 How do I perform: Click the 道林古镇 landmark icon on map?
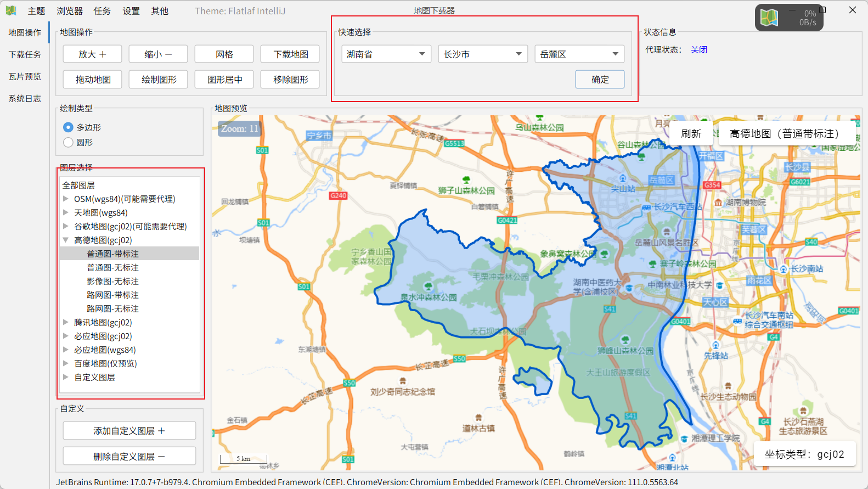pyautogui.click(x=478, y=418)
